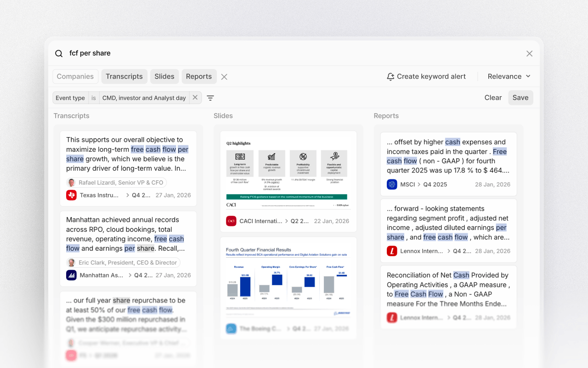Click the Create keyword alert label
This screenshot has width=588, height=368.
coord(431,76)
